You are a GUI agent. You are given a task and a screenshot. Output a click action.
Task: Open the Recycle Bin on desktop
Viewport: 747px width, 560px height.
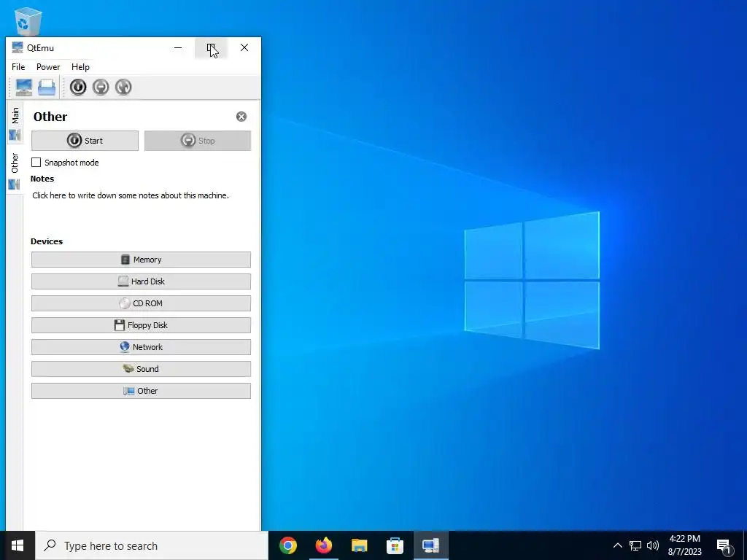point(28,21)
